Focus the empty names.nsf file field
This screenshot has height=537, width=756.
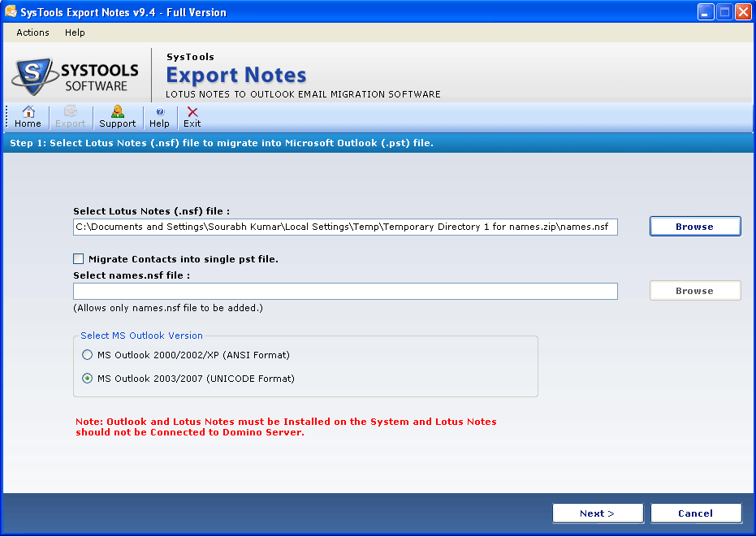(x=345, y=292)
